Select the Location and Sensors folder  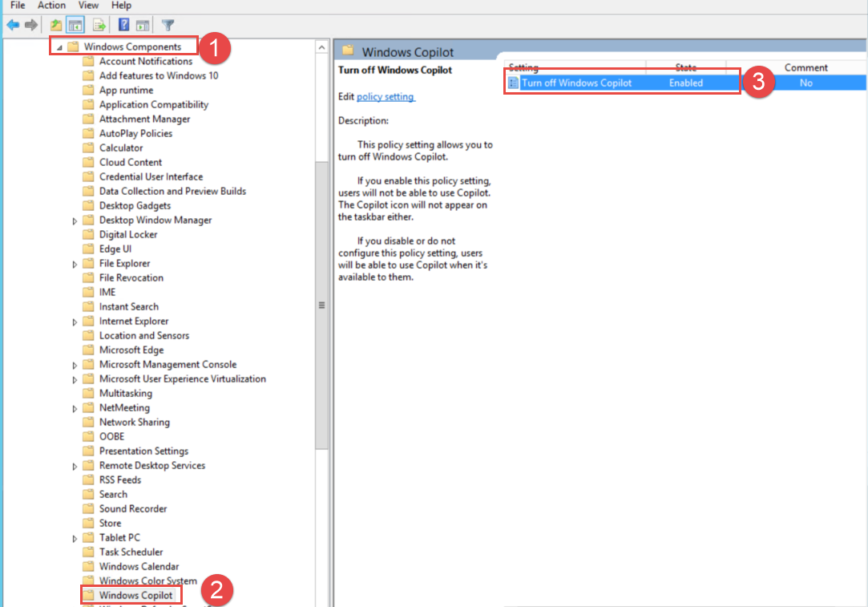pyautogui.click(x=144, y=335)
